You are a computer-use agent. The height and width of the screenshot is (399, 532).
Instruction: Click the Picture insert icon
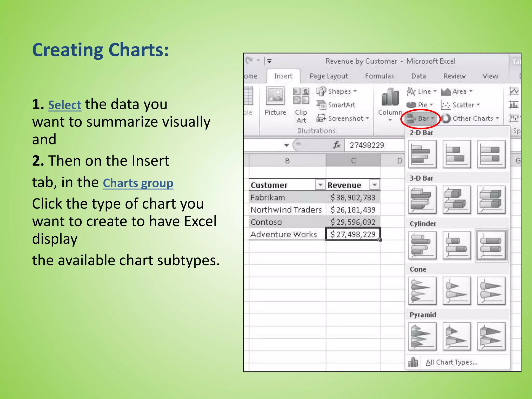[275, 101]
